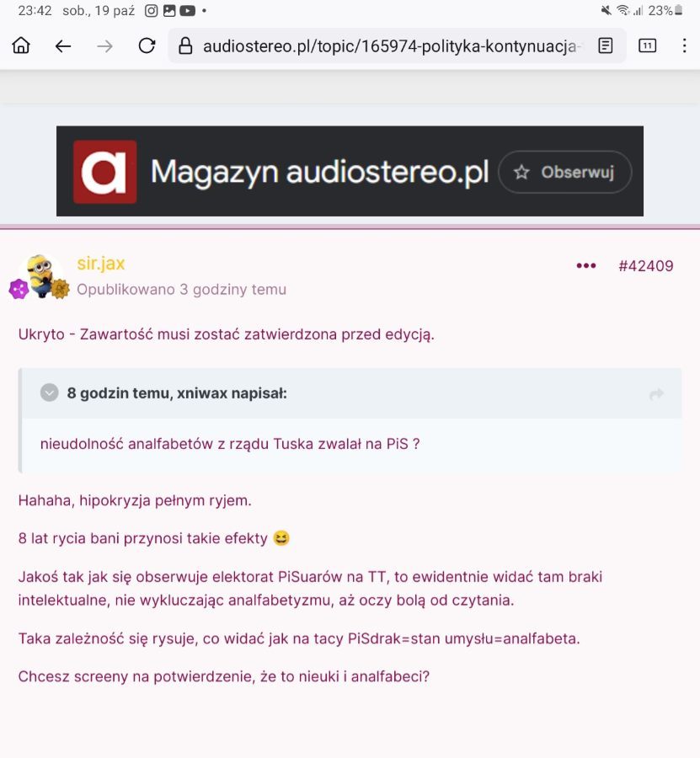Open reader mode icon in address bar

(x=606, y=46)
